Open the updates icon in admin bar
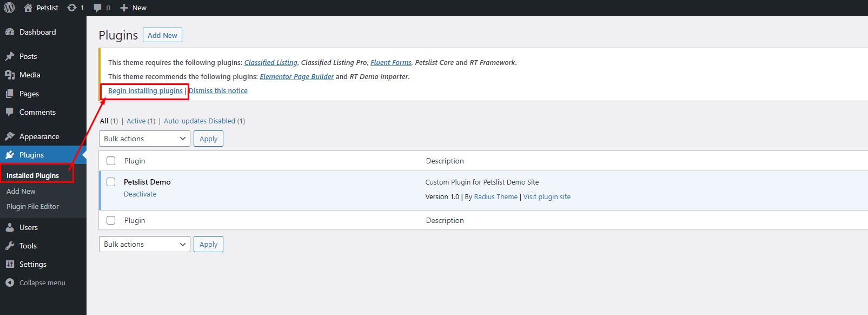Screen dimensions: 868x315 (x=71, y=8)
